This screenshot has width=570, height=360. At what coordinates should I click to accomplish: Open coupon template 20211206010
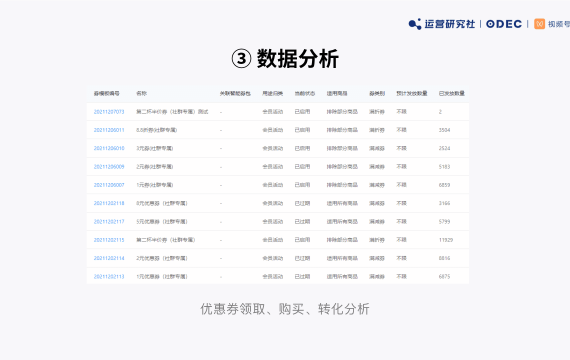(109, 148)
